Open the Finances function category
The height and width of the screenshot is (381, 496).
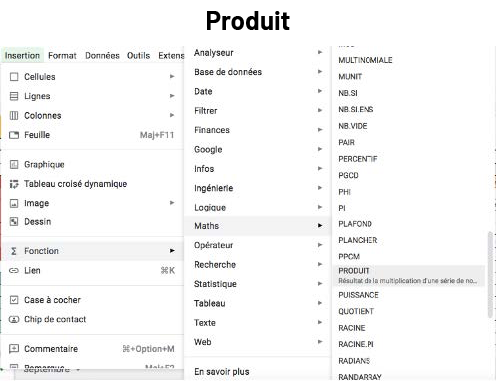point(257,130)
